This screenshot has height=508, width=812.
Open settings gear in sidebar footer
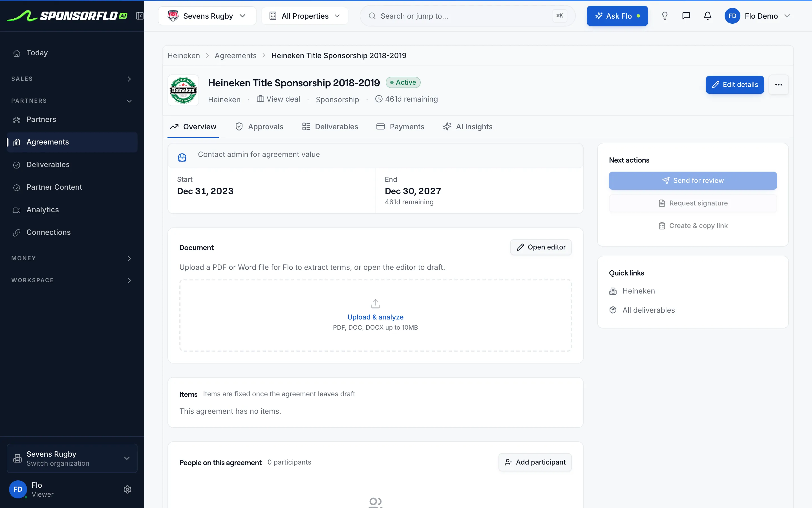coord(127,489)
